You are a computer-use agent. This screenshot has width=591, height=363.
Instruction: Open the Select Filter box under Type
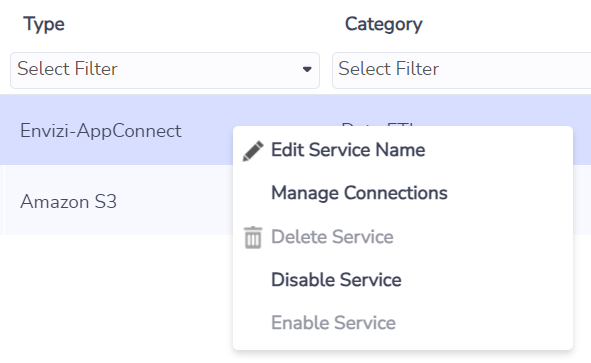pyautogui.click(x=165, y=70)
